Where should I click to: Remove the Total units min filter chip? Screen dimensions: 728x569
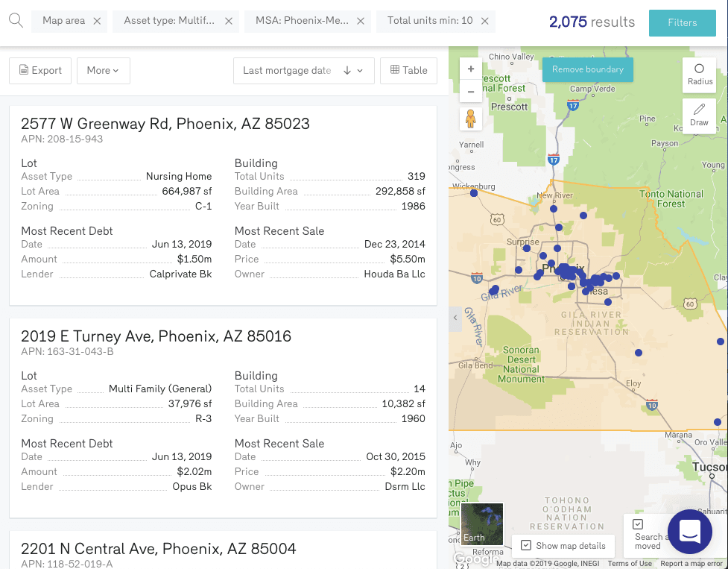485,21
